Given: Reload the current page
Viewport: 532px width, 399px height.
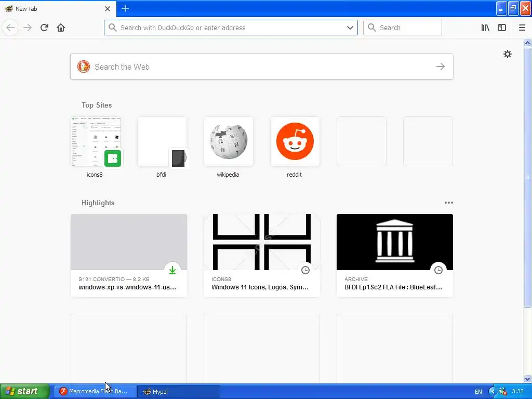Looking at the screenshot, I should [x=44, y=28].
